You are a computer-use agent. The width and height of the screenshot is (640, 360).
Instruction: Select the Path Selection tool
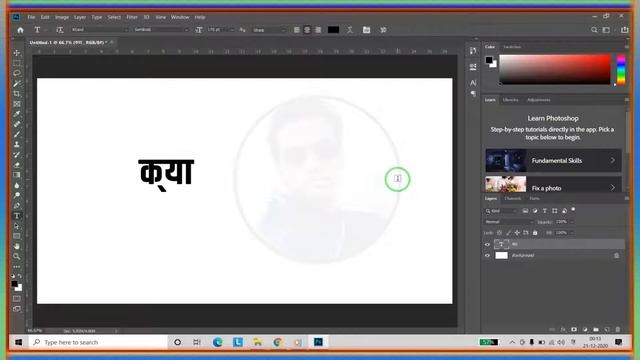17,226
